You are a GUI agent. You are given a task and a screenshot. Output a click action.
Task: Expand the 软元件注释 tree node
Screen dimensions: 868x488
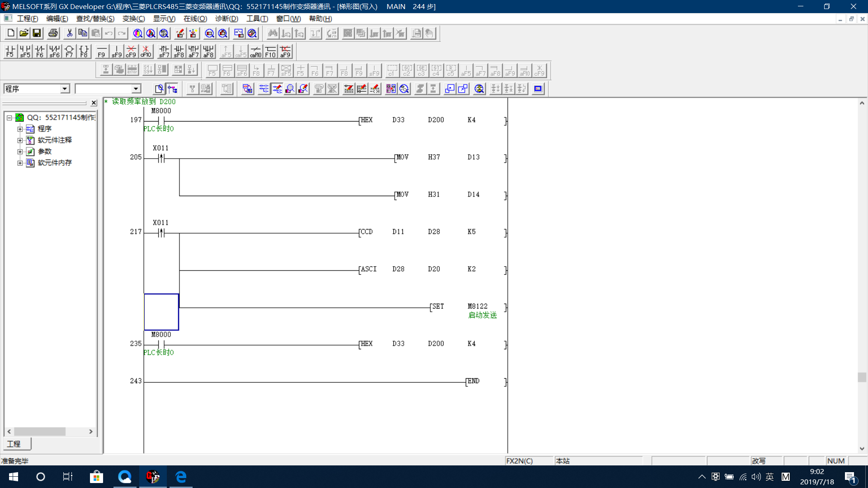20,140
